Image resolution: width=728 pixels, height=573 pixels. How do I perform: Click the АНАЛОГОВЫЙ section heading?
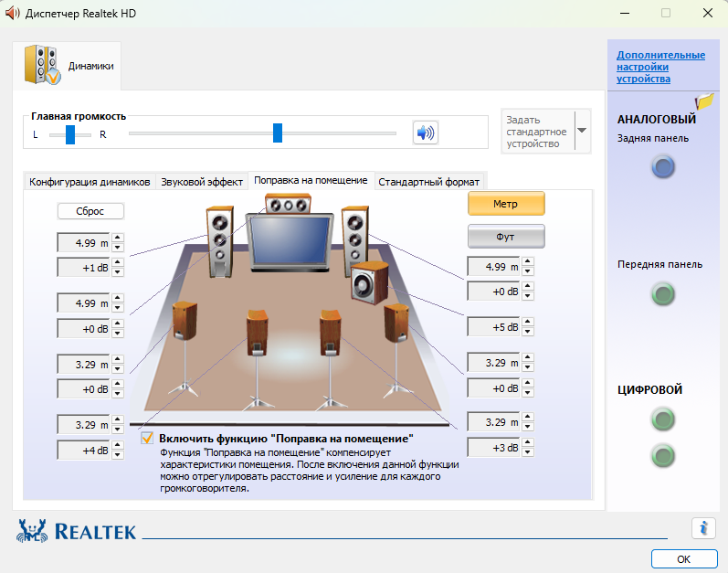pyautogui.click(x=657, y=120)
